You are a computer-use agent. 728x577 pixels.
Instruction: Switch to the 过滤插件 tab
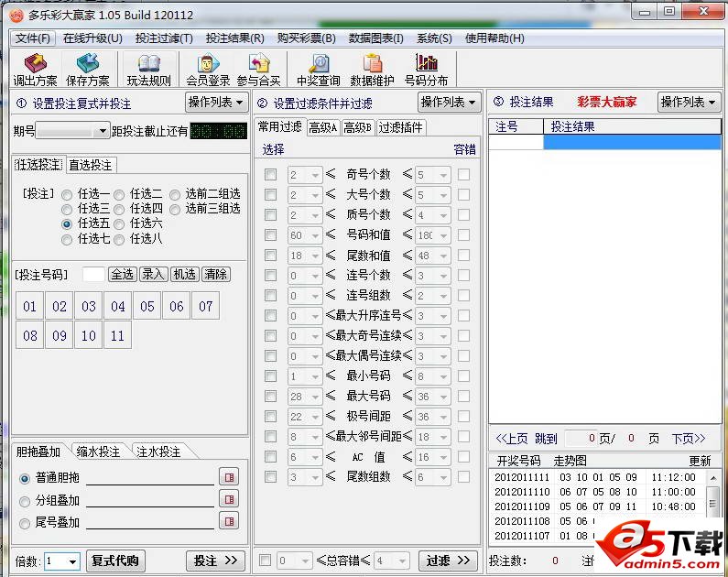tap(401, 127)
